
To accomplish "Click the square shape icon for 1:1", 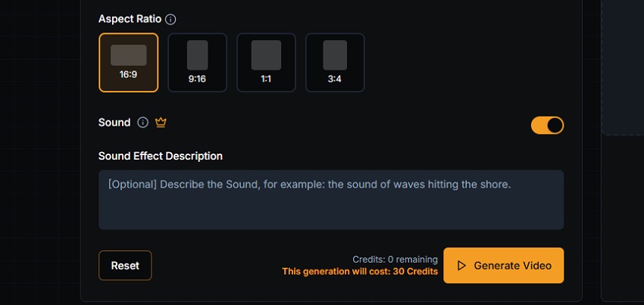I will tap(266, 55).
